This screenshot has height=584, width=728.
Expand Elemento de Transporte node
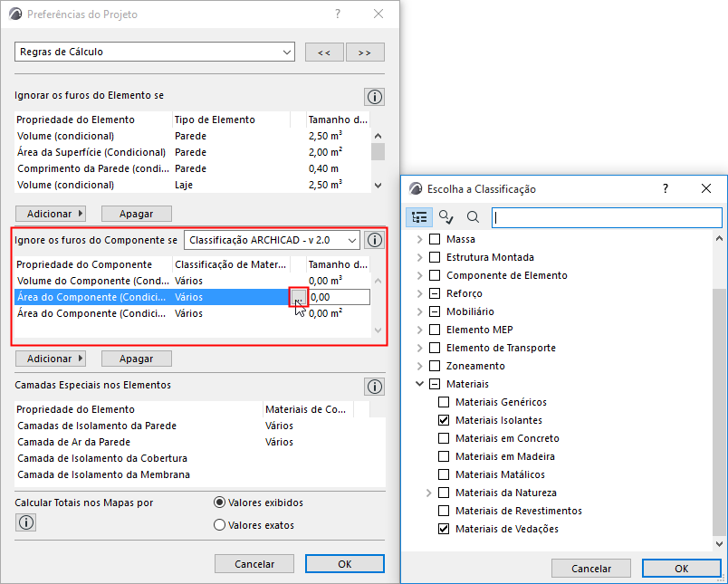pyautogui.click(x=420, y=348)
